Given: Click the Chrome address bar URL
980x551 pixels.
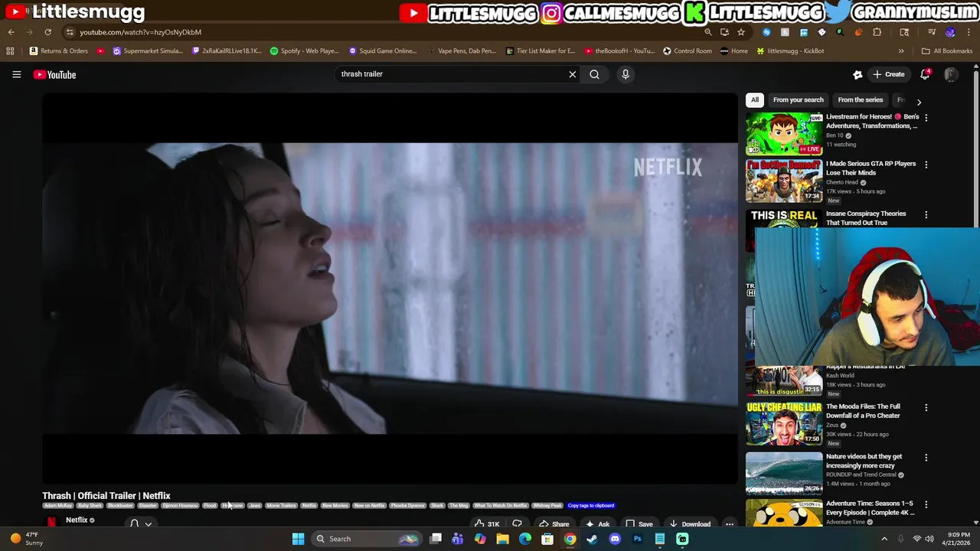Looking at the screenshot, I should coord(140,32).
